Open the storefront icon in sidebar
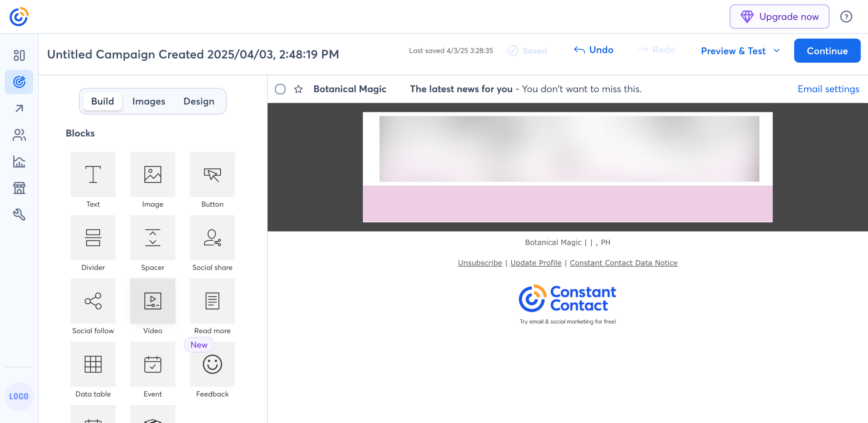 click(19, 188)
